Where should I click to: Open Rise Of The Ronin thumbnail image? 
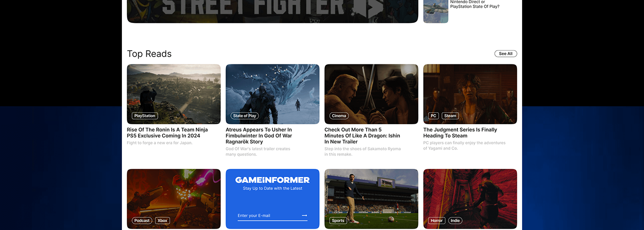174,94
